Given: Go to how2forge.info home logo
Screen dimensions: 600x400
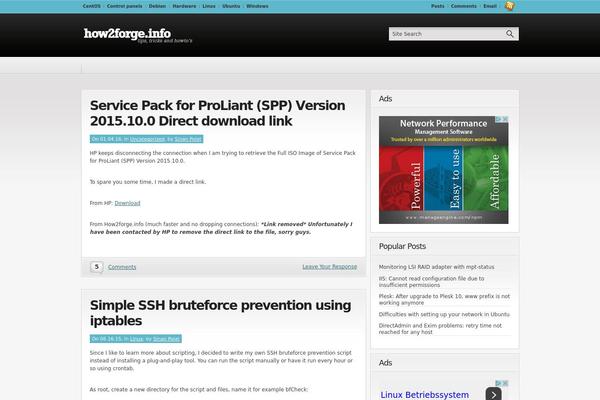Looking at the screenshot, I should [127, 34].
